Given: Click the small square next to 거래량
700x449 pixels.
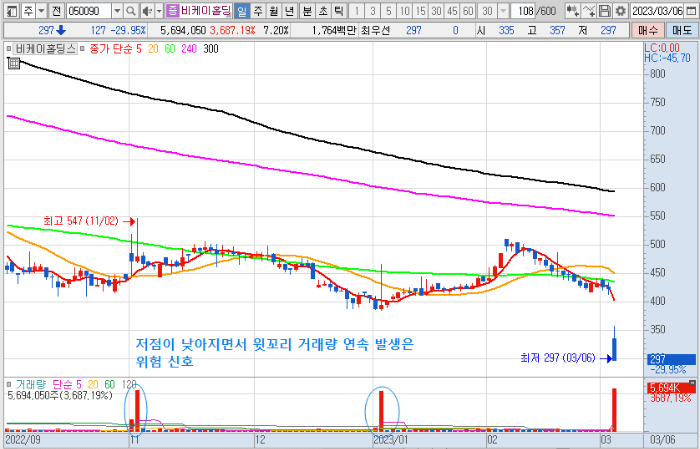Looking at the screenshot, I should (9, 384).
